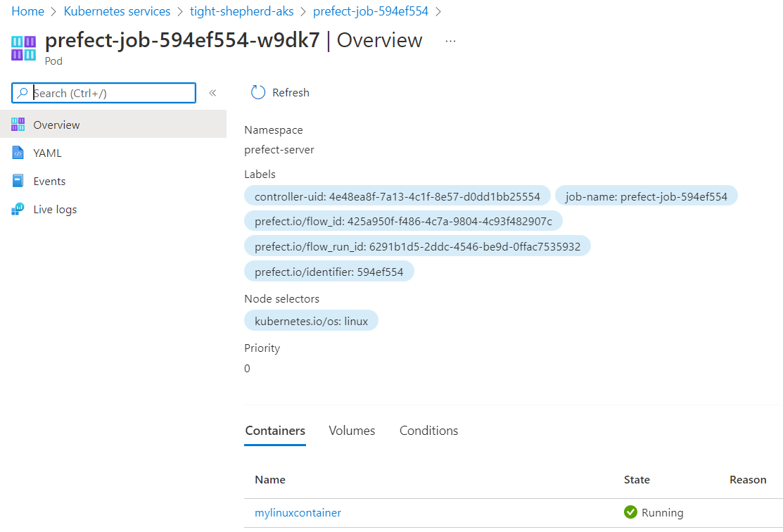Viewport: 783px width, 532px height.
Task: Click the Refresh button label
Action: 291,92
